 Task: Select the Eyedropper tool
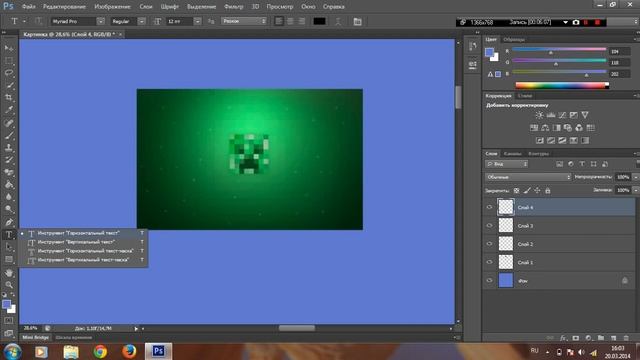click(x=9, y=110)
